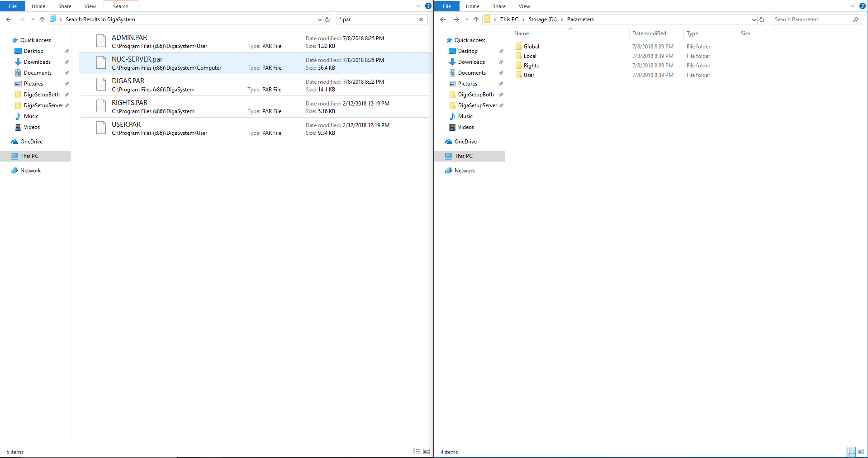This screenshot has width=868, height=458.
Task: Switch to details view in left window
Action: click(417, 452)
